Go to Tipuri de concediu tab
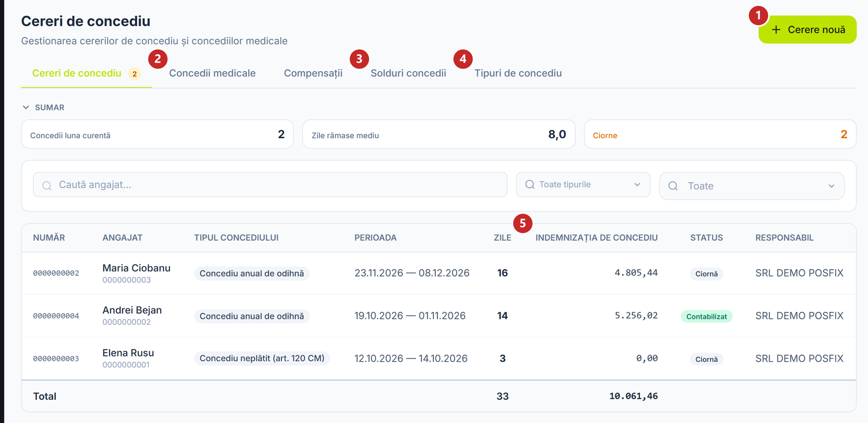The image size is (868, 423). tap(518, 73)
